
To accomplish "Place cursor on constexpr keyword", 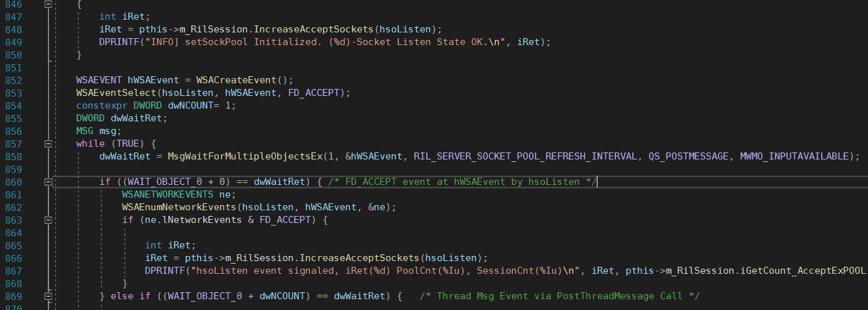I will point(102,105).
